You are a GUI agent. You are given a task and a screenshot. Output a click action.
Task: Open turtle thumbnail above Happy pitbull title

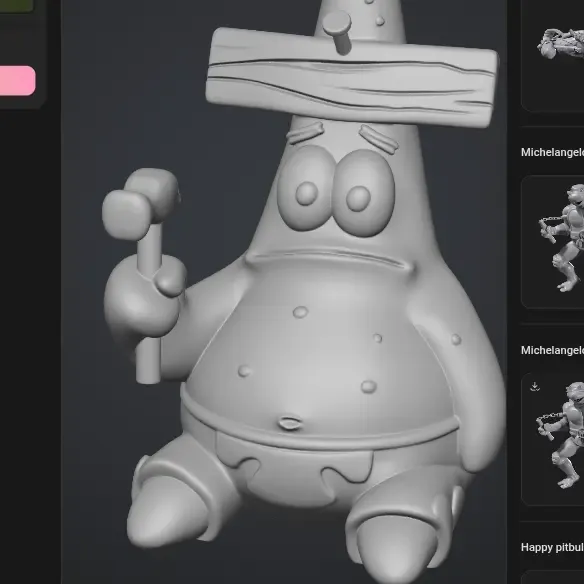(x=553, y=439)
